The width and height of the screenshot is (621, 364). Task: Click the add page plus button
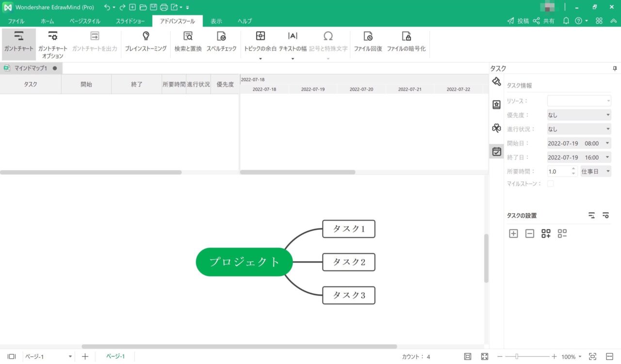[x=85, y=356]
